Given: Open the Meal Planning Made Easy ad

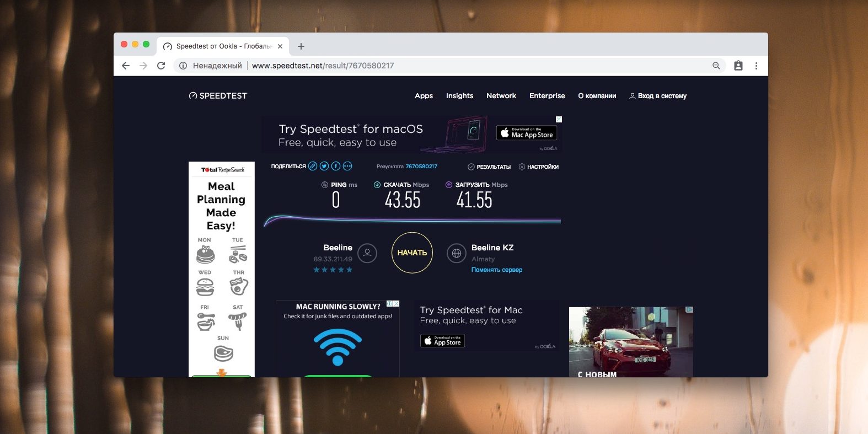Looking at the screenshot, I should pos(222,269).
